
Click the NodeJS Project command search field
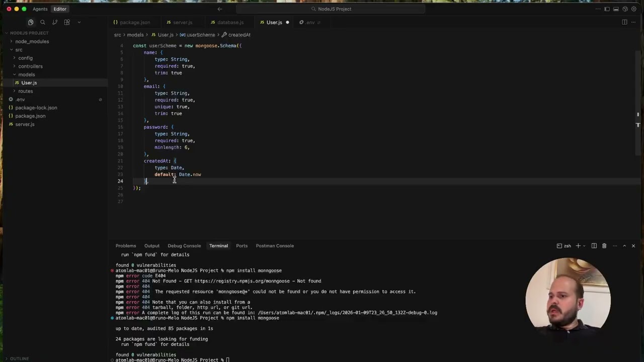[x=331, y=9]
